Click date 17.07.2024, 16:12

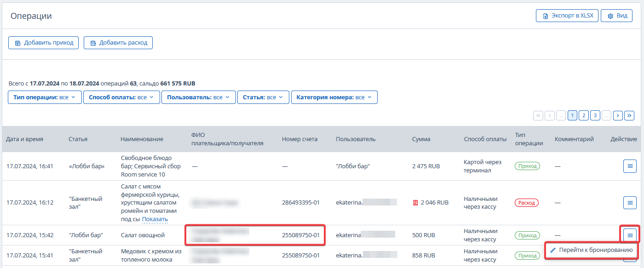click(30, 202)
